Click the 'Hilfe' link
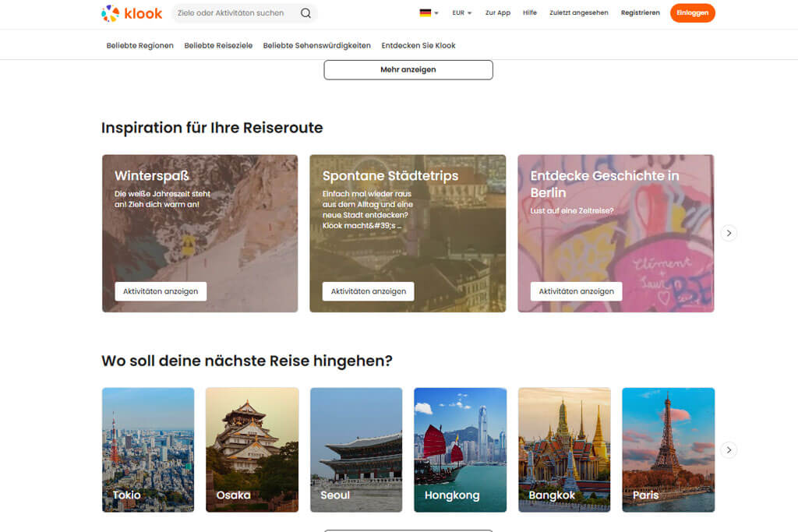The height and width of the screenshot is (532, 798). [530, 12]
